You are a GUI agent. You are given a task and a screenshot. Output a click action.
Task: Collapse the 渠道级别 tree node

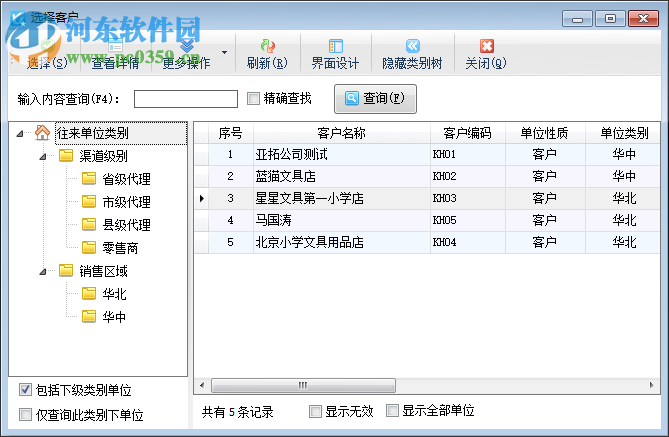tap(43, 157)
